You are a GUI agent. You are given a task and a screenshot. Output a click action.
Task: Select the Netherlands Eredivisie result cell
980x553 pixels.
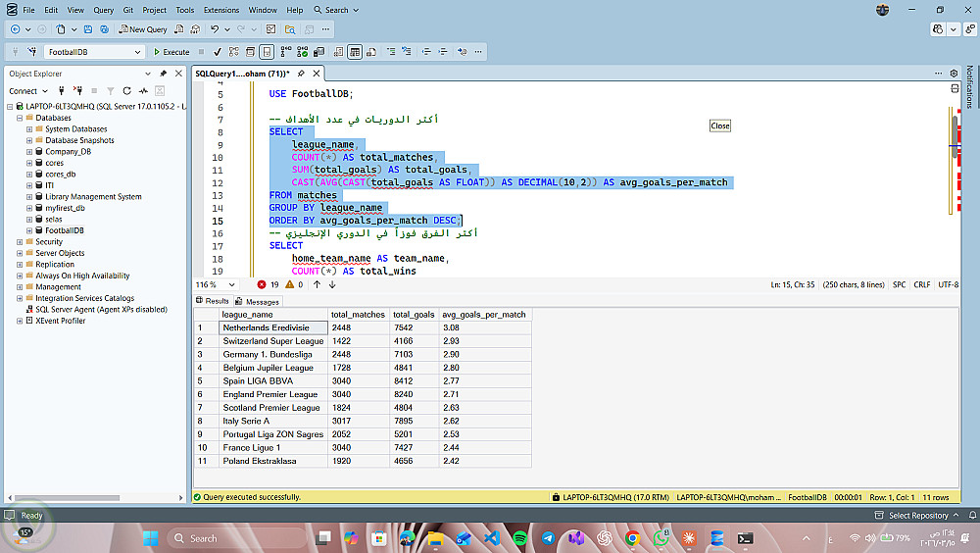pyautogui.click(x=271, y=327)
